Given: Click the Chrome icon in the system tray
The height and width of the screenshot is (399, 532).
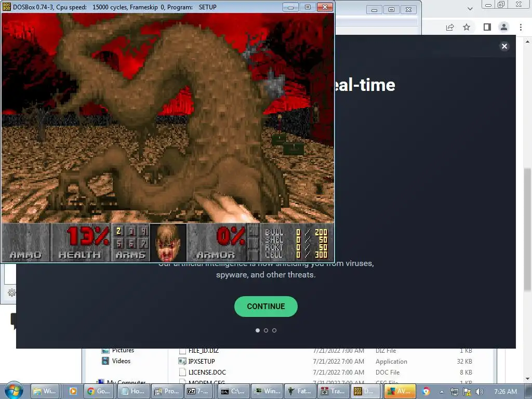Looking at the screenshot, I should point(427,391).
